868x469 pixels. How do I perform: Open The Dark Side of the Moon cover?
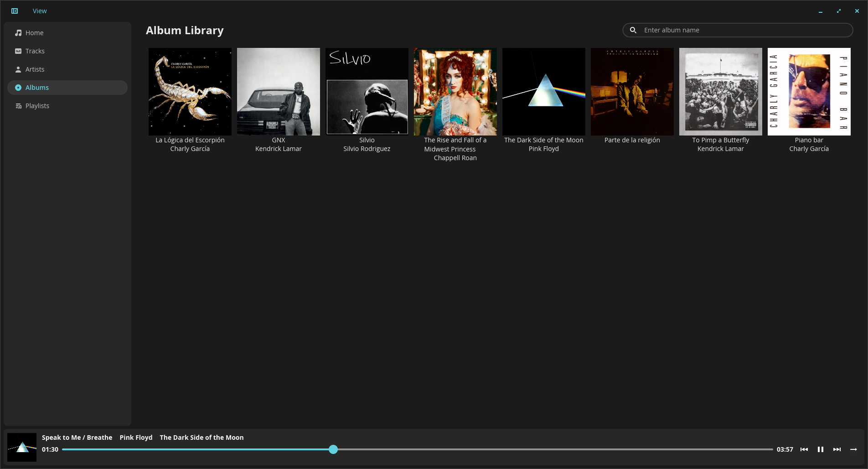point(544,92)
